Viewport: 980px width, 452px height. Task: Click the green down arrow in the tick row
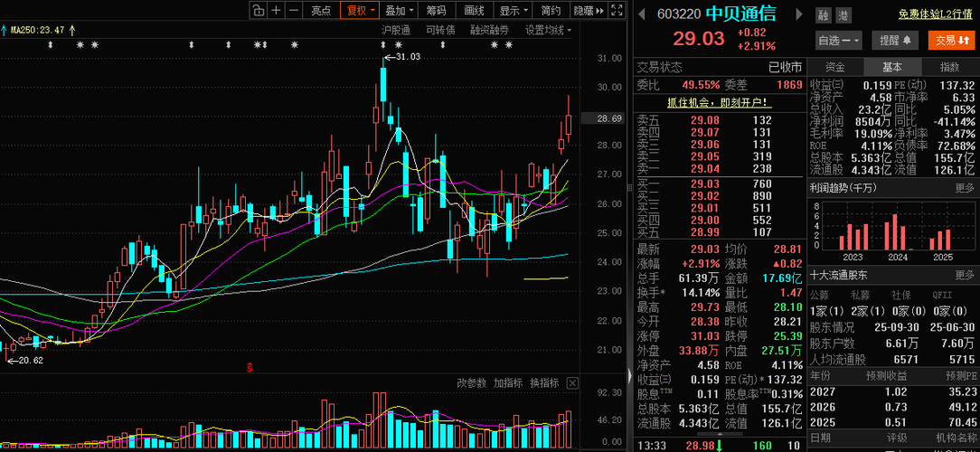(721, 445)
